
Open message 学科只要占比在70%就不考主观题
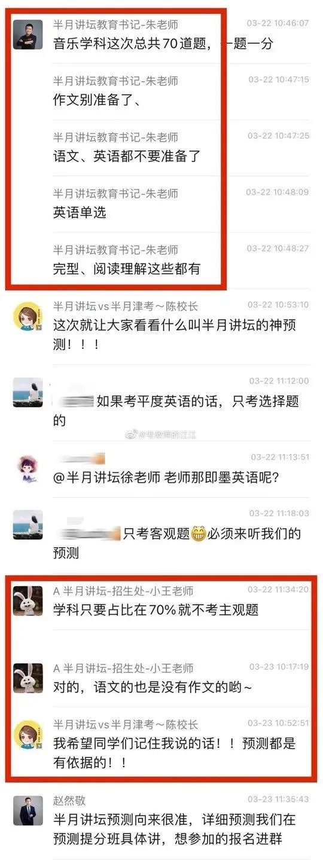(156, 610)
